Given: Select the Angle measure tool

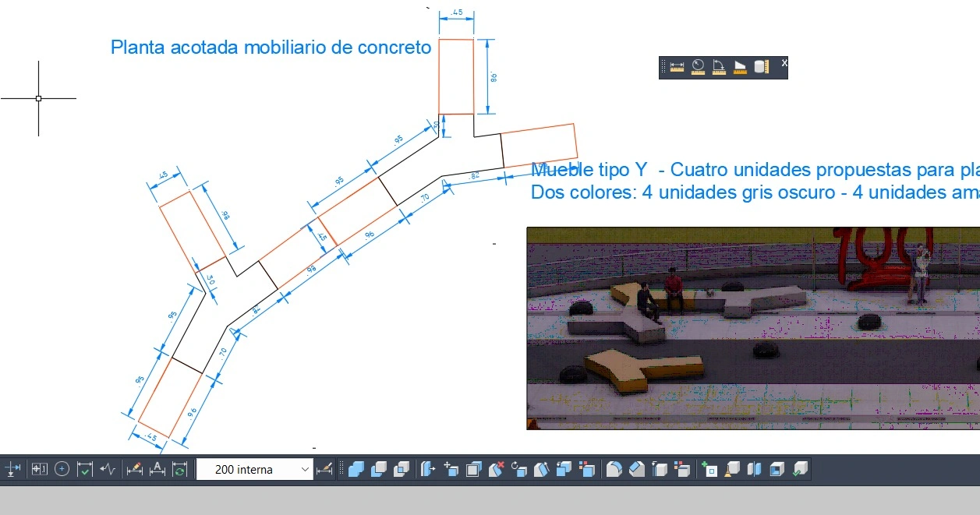Looking at the screenshot, I should tap(719, 67).
